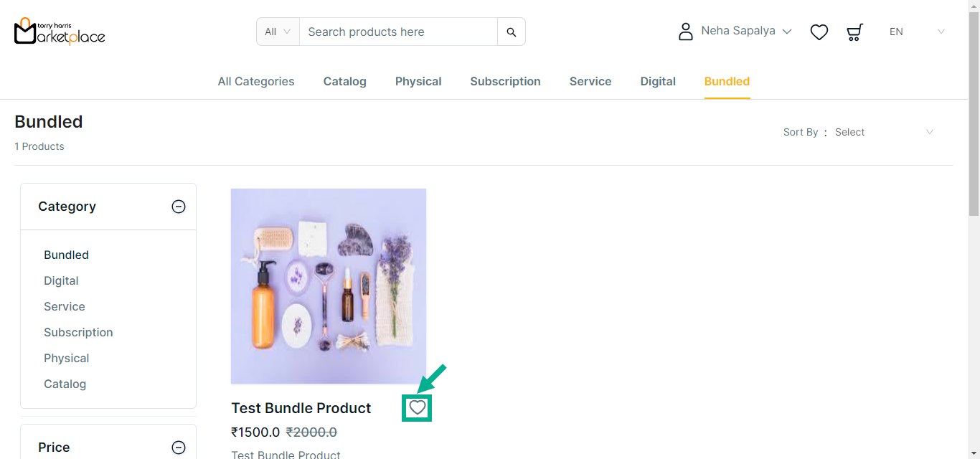Expand the Neha Sapalya account menu
This screenshot has height=459, width=980.
[x=746, y=32]
